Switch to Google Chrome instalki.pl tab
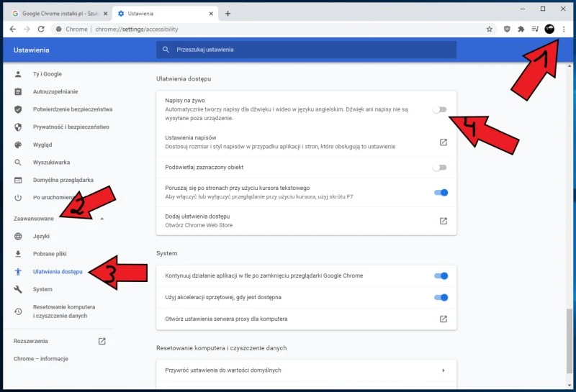 tap(58, 14)
